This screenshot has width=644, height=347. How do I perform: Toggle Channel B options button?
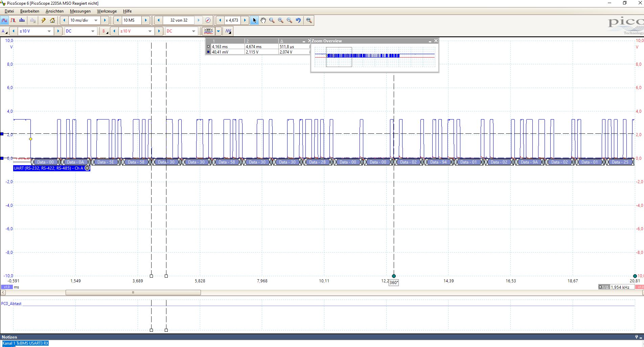point(105,31)
